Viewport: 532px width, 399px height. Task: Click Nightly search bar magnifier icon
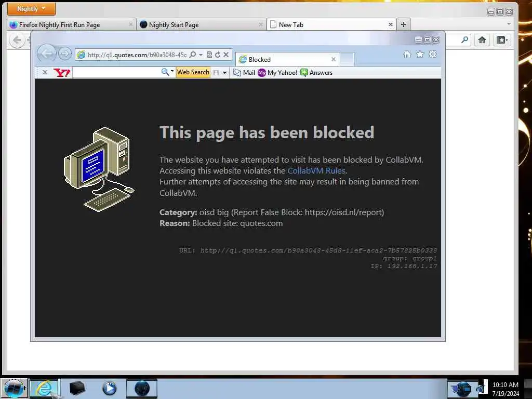[x=465, y=39]
